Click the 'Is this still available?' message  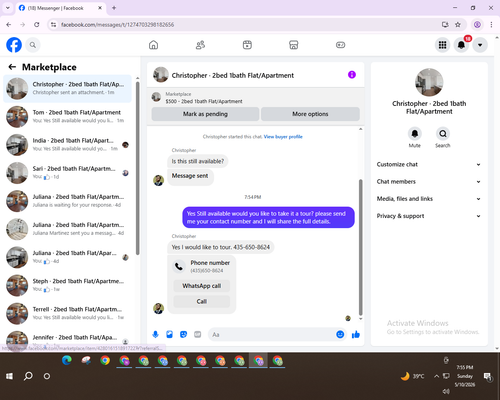(198, 161)
